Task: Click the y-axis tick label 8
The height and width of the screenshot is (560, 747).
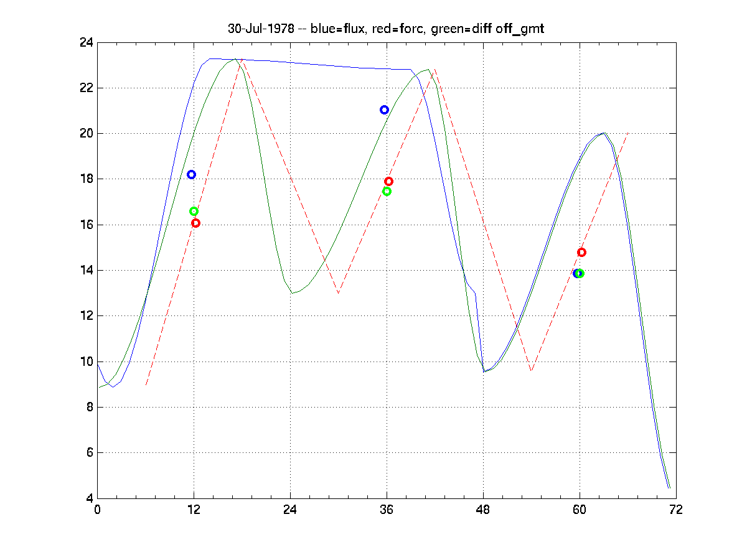Action: (90, 408)
